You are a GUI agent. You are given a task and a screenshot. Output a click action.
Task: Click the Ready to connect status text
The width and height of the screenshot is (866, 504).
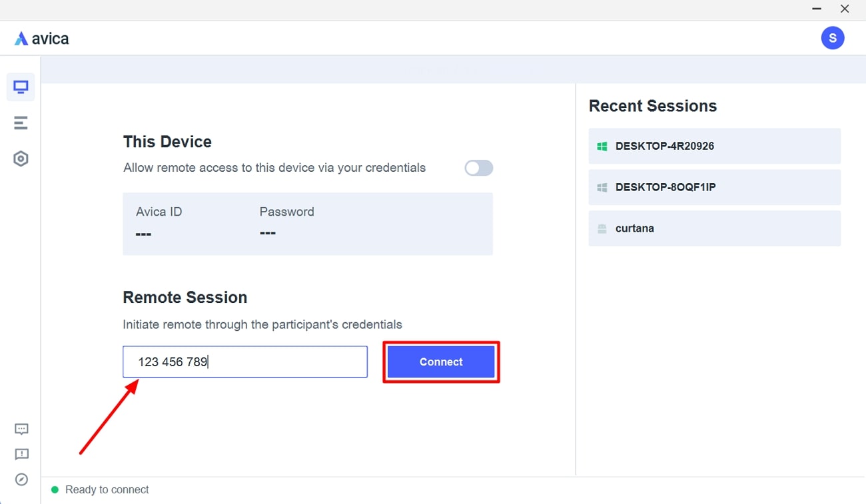coord(107,490)
